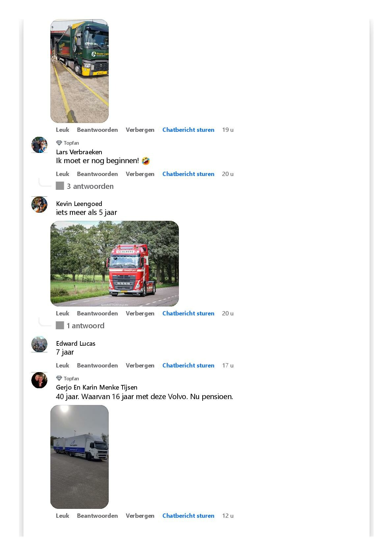392x555 pixels.
Task: Click reply icon beside 1 antwoord
Action: (x=60, y=325)
